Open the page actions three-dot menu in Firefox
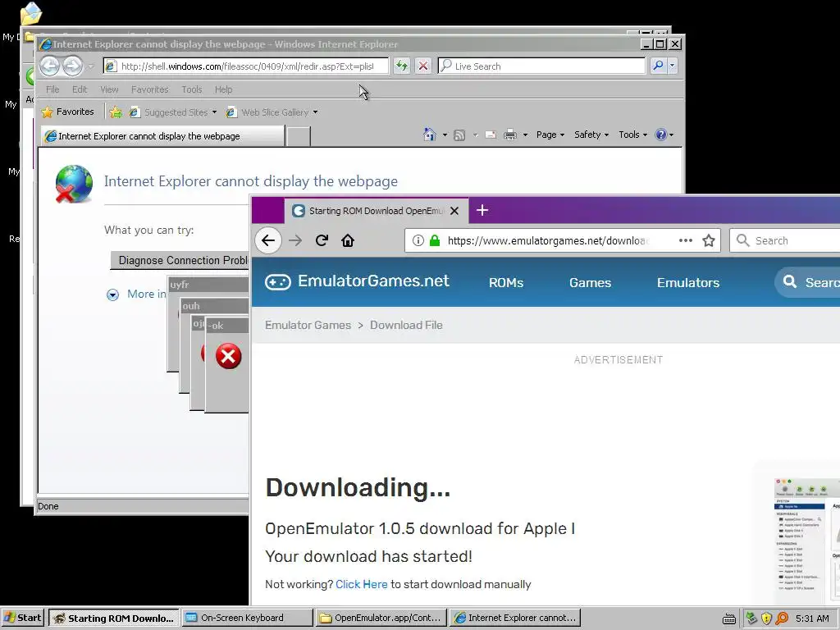This screenshot has width=840, height=630. [x=685, y=240]
